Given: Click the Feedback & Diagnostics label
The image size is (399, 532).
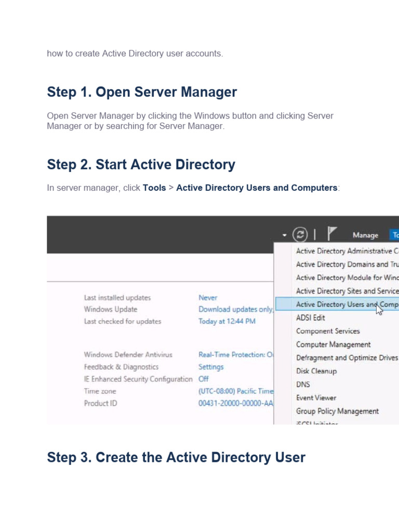Looking at the screenshot, I should click(x=121, y=367).
